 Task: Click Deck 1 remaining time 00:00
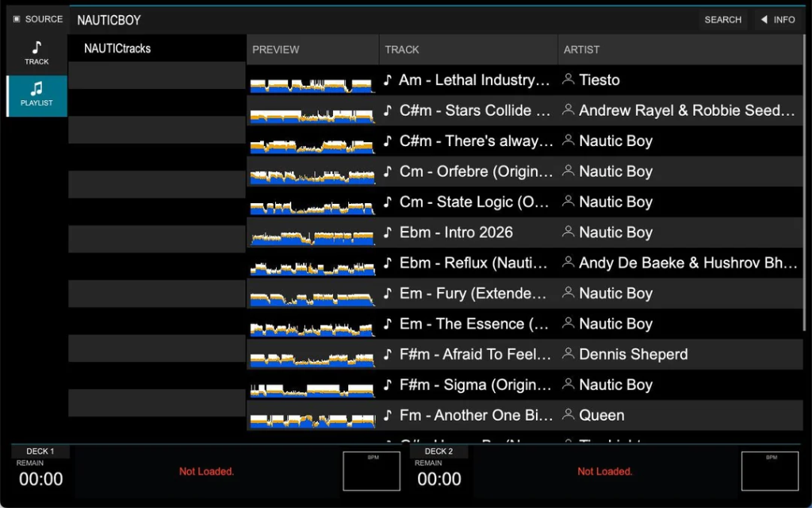click(x=41, y=479)
